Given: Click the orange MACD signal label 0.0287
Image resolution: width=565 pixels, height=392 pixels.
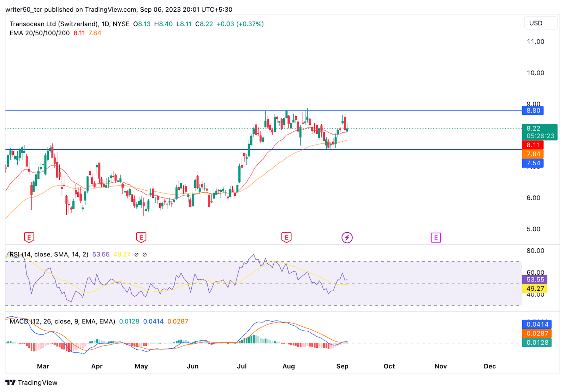Looking at the screenshot, I should pyautogui.click(x=537, y=333).
